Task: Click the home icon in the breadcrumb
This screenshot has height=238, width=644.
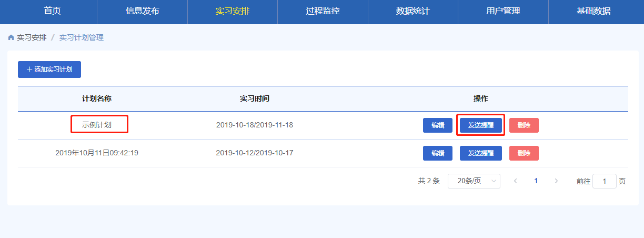Action: [x=11, y=38]
